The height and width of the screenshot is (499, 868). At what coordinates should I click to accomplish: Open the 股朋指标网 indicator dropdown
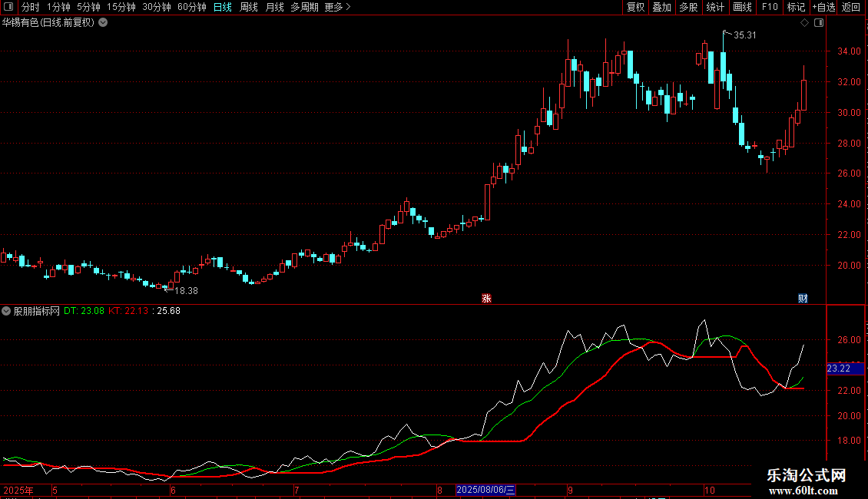[x=6, y=311]
